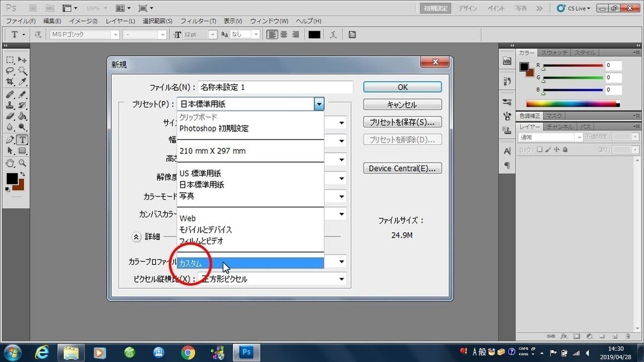Delete layer with trash icon in Layers panel
644x362 pixels.
[x=628, y=336]
